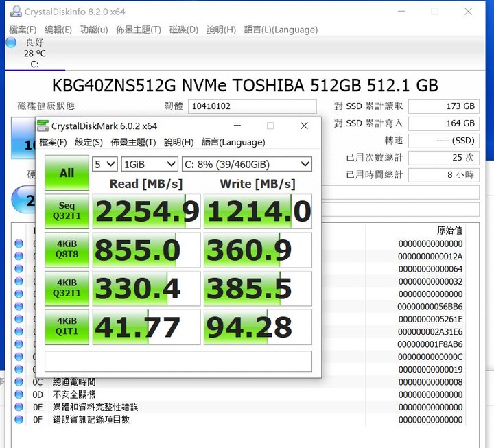Open CrystalDiskMark 設定(S) menu
Screen dimensions: 494x448
[89, 143]
